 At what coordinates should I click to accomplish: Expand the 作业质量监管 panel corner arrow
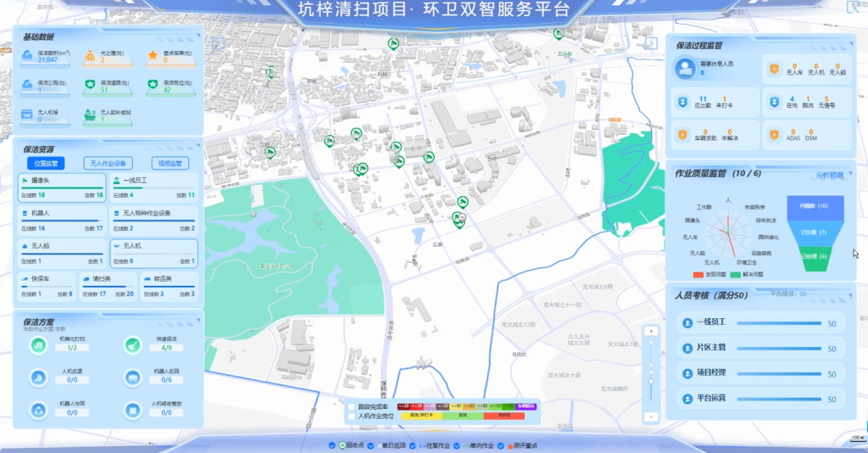pos(850,174)
